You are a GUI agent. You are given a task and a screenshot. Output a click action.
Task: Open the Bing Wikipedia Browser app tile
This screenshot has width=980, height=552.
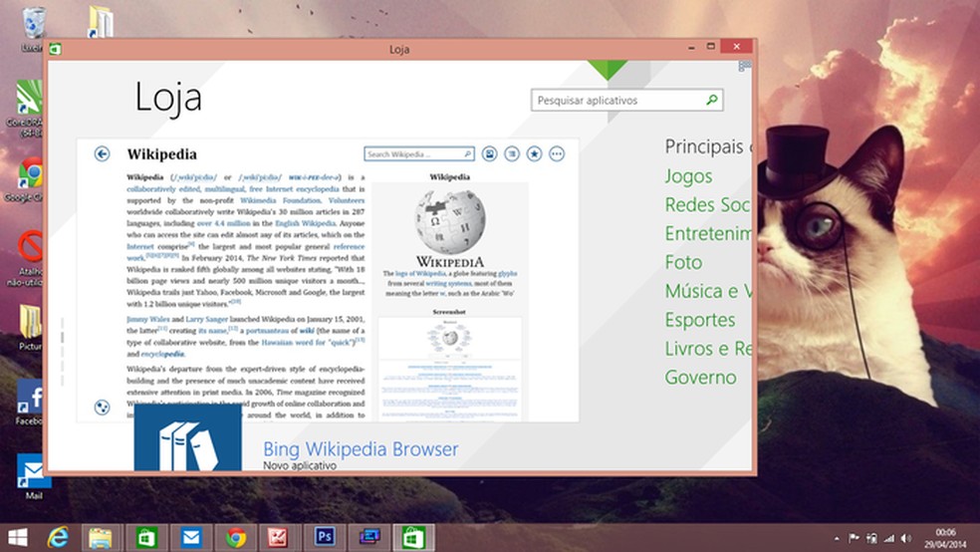click(187, 437)
